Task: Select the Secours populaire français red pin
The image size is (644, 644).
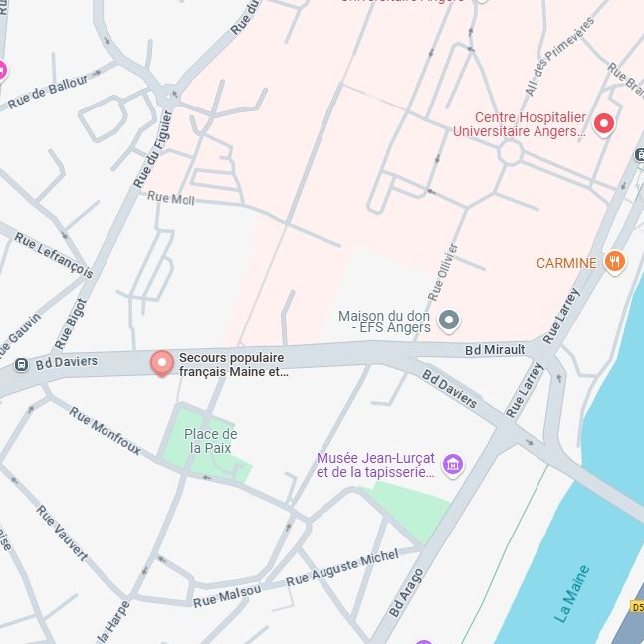Action: pos(162,363)
